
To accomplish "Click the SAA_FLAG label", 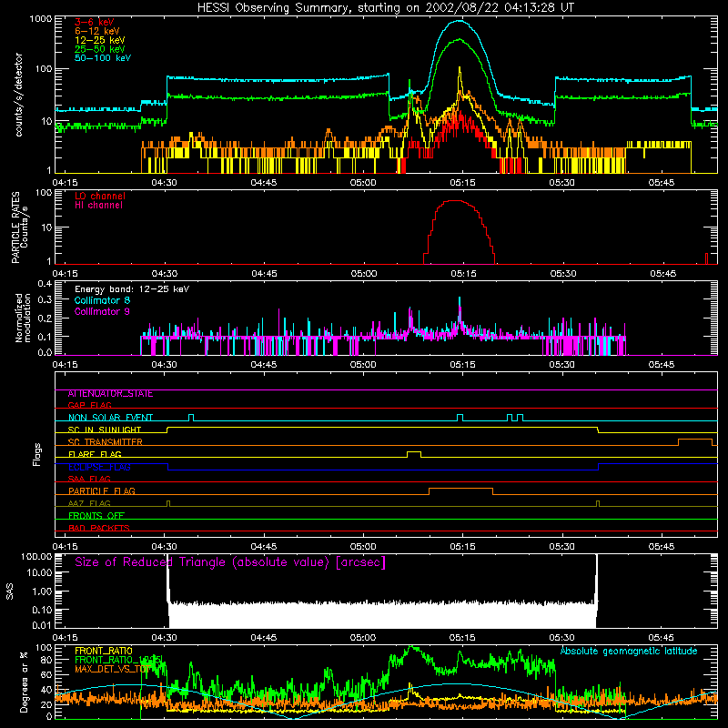I will point(89,479).
